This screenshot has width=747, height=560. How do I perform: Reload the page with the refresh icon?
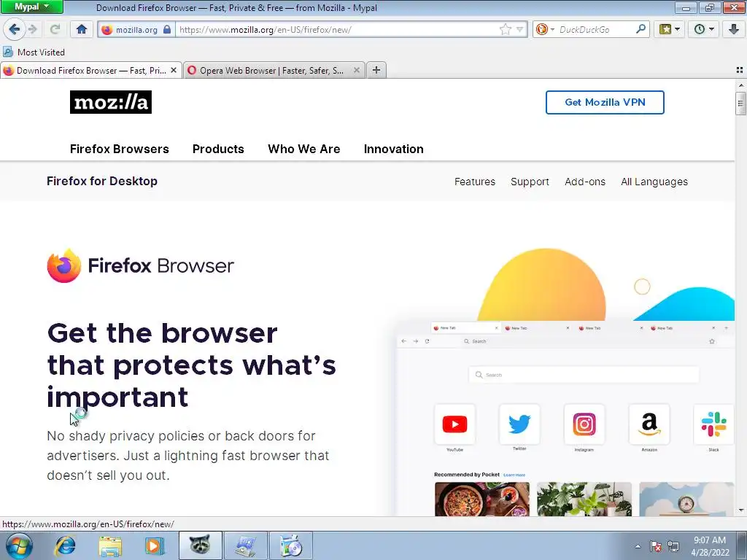(x=55, y=29)
